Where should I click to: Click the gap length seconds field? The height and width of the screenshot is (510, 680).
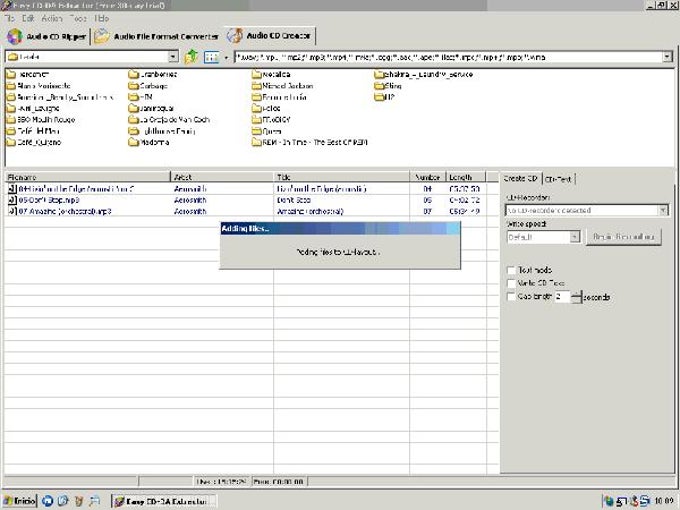coord(562,297)
